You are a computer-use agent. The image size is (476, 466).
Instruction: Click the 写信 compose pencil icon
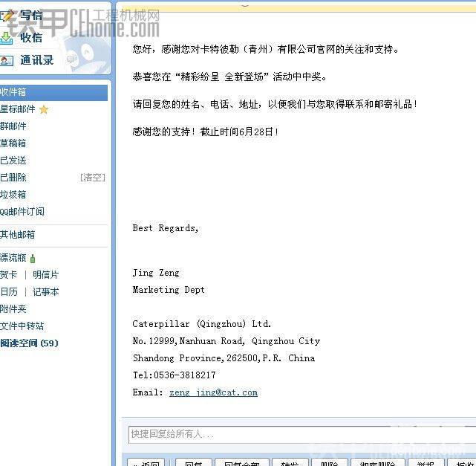pyautogui.click(x=7, y=15)
